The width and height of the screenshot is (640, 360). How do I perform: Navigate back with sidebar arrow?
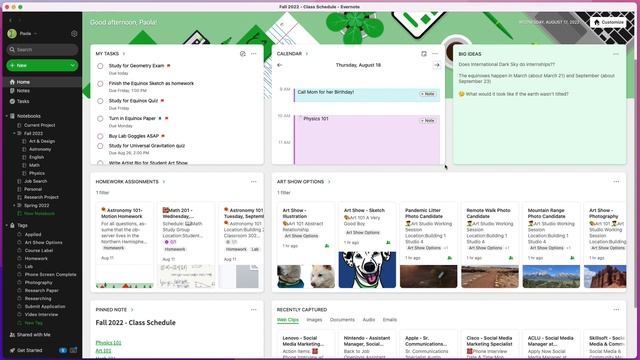click(10, 20)
